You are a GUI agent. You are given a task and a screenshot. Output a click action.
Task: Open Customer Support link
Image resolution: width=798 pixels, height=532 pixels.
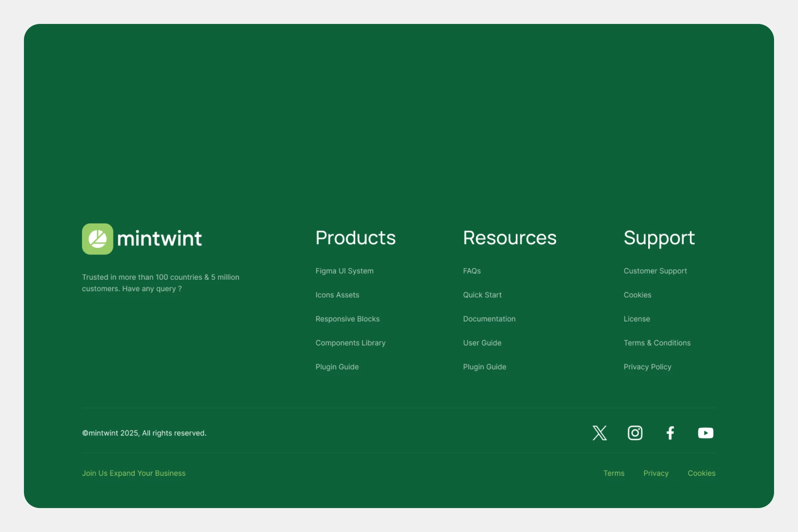click(655, 271)
